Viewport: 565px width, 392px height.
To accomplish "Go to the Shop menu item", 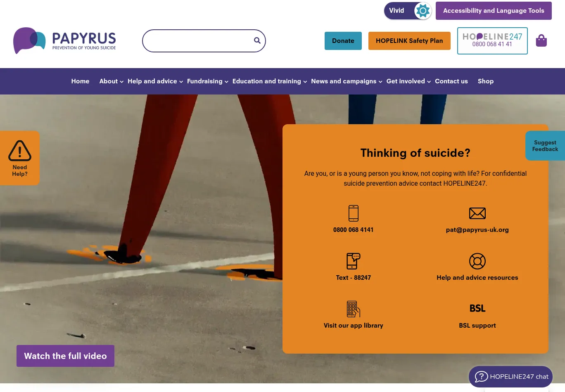I will pos(486,81).
